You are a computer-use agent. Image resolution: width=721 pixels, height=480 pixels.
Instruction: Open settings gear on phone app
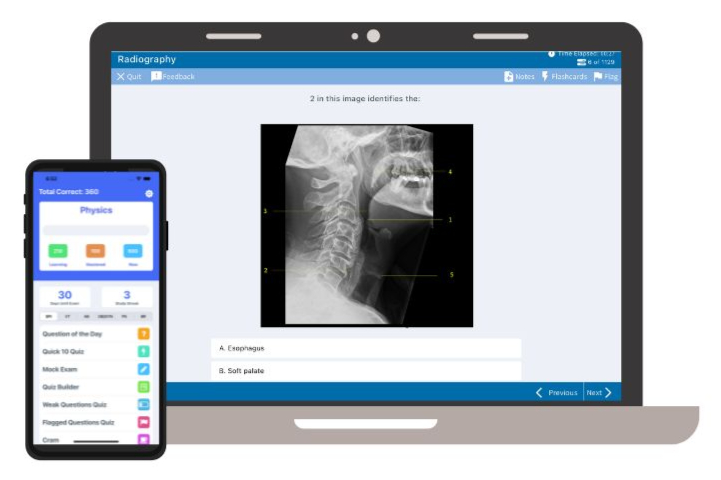click(149, 194)
